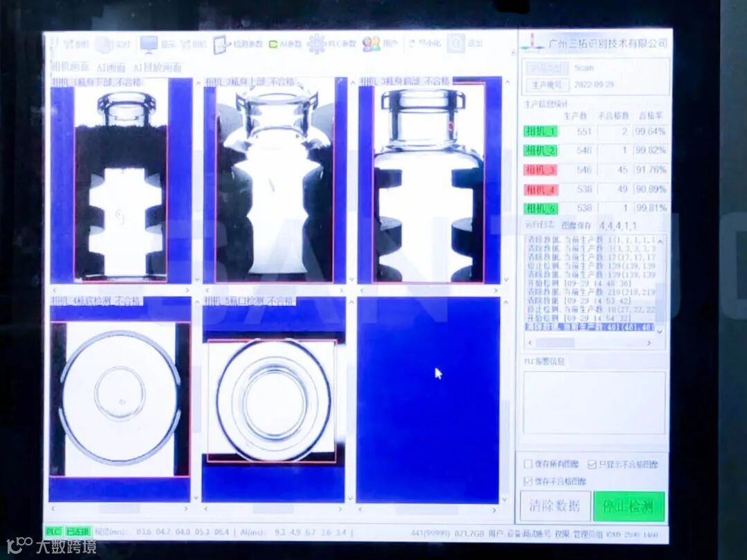This screenshot has height=560, width=747.
Task: Open the AI参数 settings icon
Action: pyautogui.click(x=273, y=44)
